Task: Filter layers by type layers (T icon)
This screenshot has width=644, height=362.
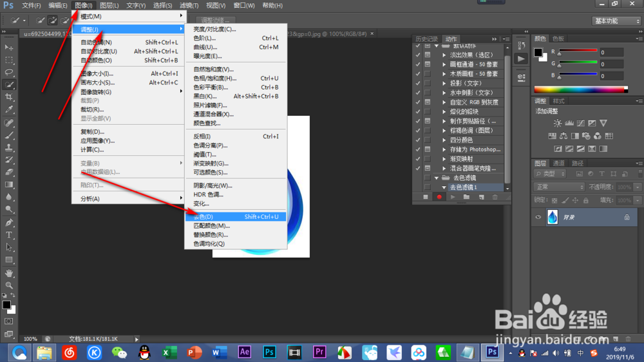Action: click(601, 174)
